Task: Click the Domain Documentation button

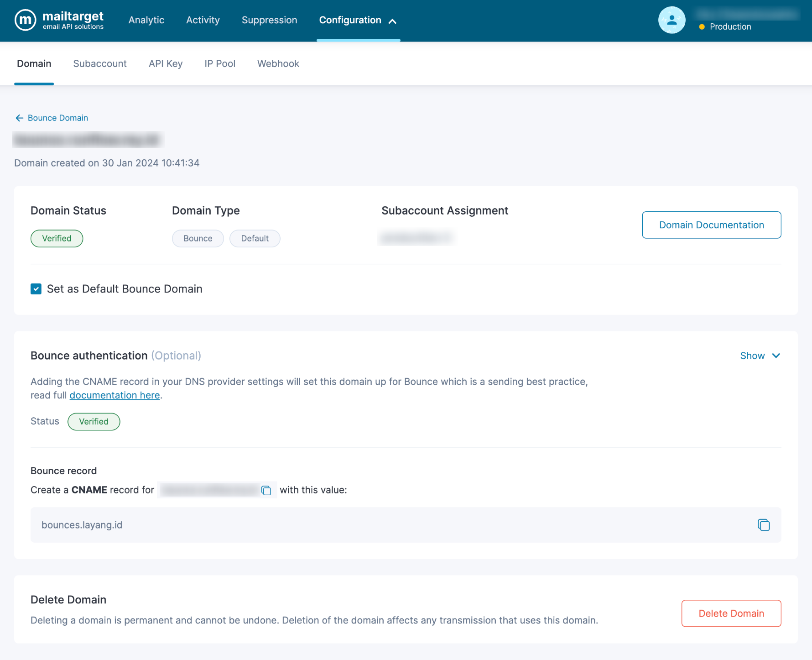Action: coord(711,225)
